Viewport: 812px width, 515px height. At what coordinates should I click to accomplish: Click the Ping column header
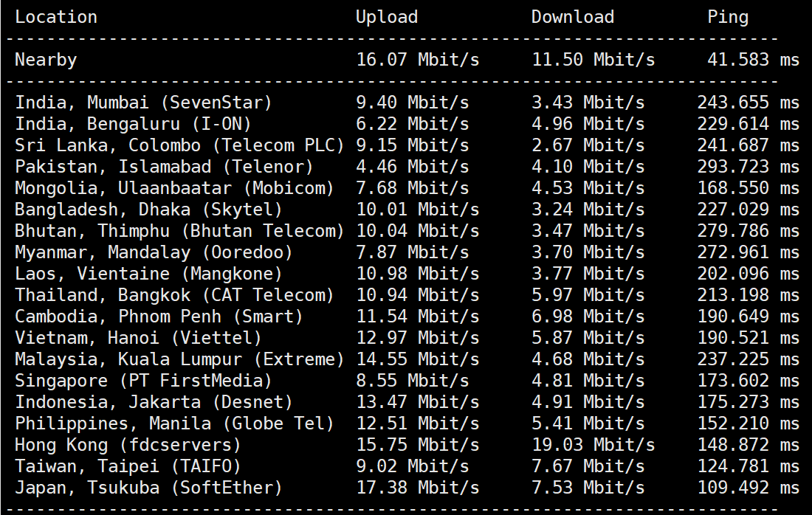tap(728, 18)
